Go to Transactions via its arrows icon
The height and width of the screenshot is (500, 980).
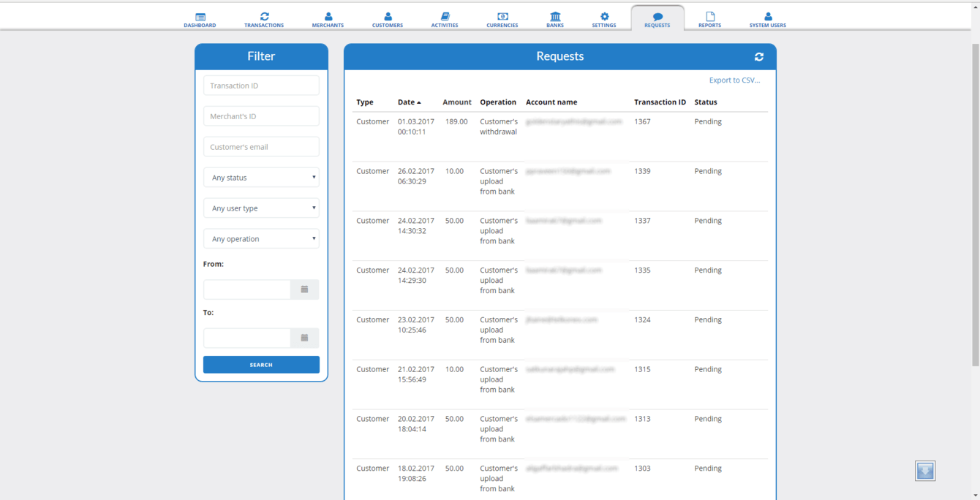(x=264, y=17)
